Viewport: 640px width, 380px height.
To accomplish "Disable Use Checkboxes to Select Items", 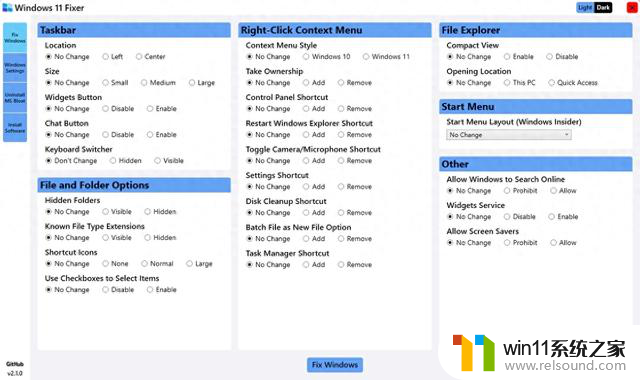I will (118, 289).
